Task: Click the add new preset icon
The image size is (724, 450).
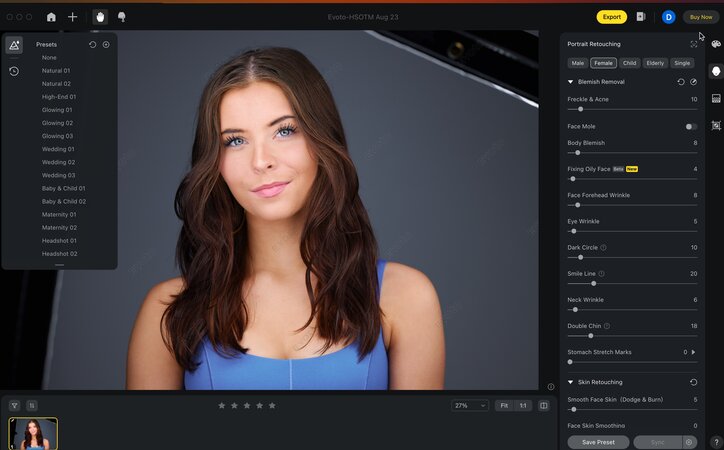Action: pos(106,45)
